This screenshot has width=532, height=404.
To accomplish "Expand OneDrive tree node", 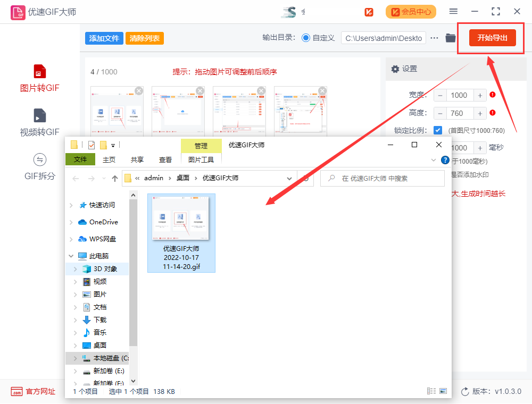I will pos(71,222).
